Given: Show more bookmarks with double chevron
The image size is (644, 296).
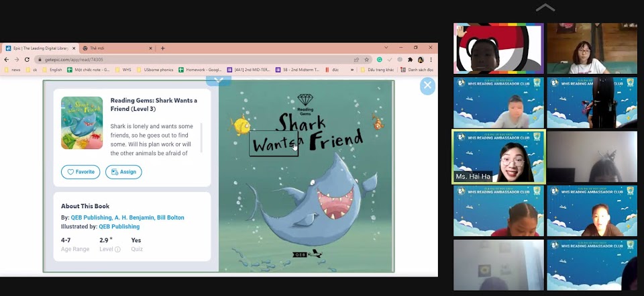Looking at the screenshot, I should tap(352, 70).
